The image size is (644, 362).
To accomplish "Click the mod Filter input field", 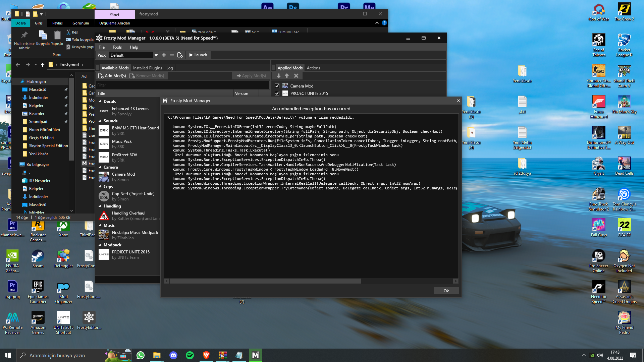I will tap(182, 85).
